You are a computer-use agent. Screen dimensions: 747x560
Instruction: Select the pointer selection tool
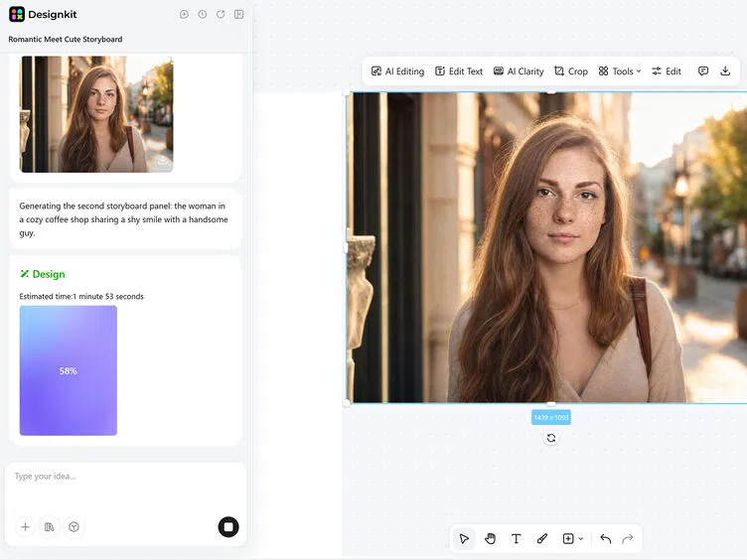pos(464,538)
